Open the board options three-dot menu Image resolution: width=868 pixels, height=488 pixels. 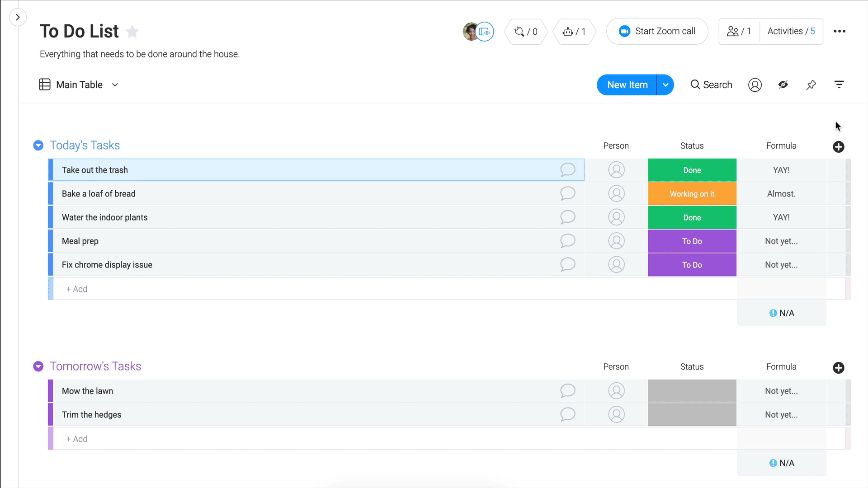[x=840, y=31]
